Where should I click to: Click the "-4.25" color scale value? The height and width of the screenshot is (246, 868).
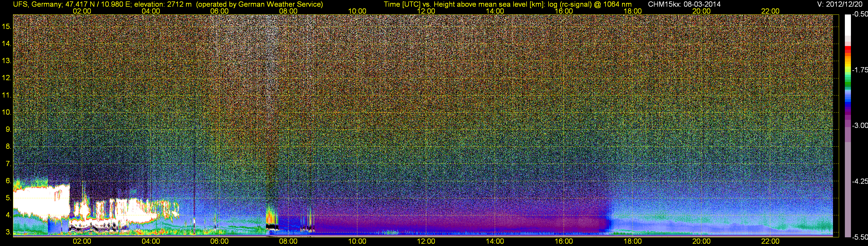[860, 181]
